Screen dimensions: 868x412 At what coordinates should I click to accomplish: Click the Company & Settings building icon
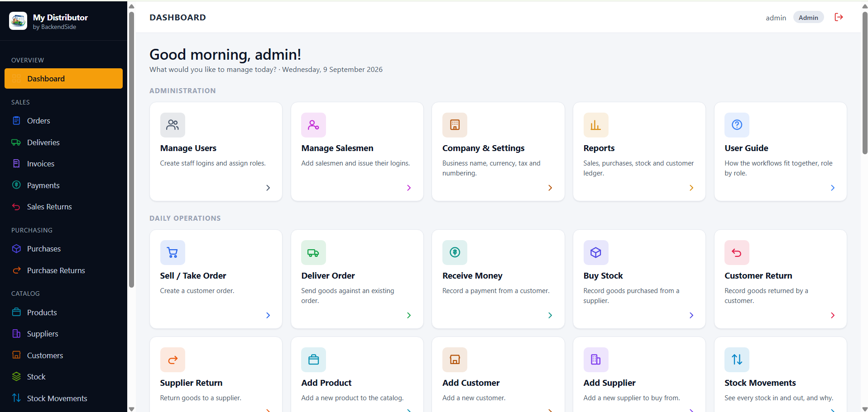coord(455,125)
